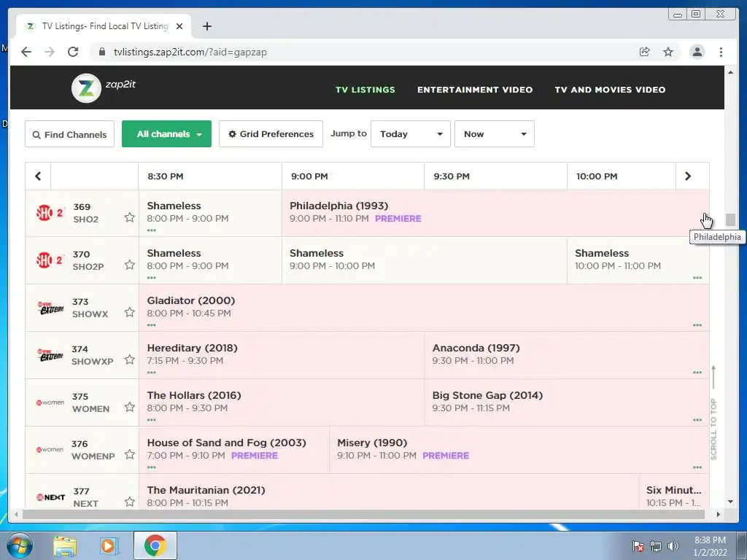The image size is (747, 560).
Task: Click the vertical page scrollbar thumb
Action: click(x=730, y=219)
